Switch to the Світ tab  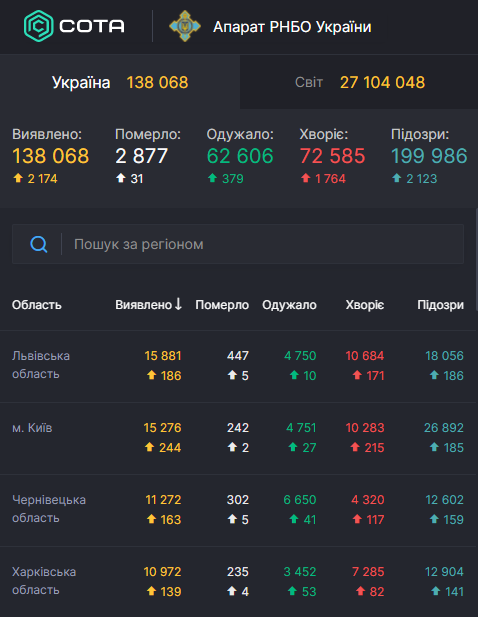pos(359,82)
